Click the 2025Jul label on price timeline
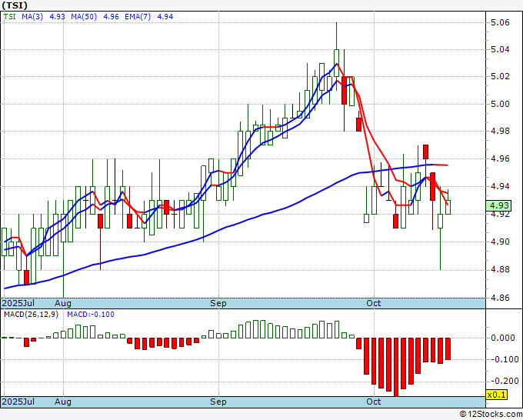The image size is (523, 420). pos(18,303)
